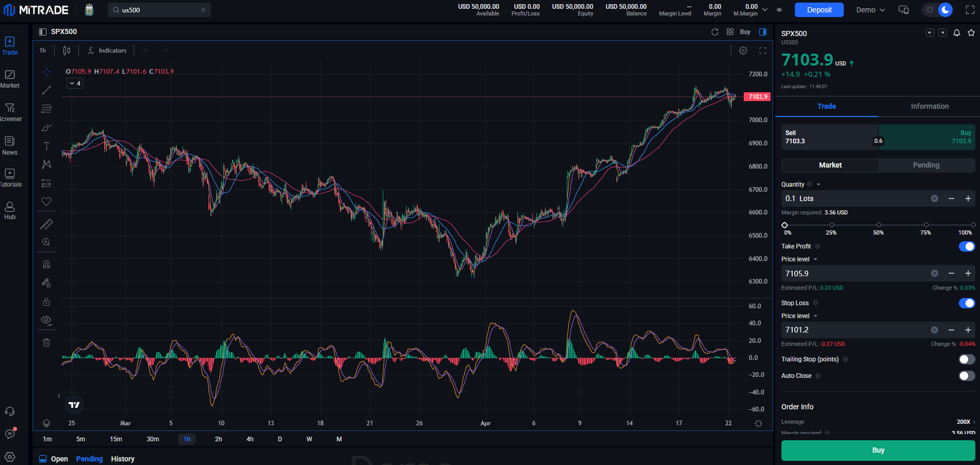Activate the magnet snap mode
The height and width of the screenshot is (465, 980).
coord(46,264)
